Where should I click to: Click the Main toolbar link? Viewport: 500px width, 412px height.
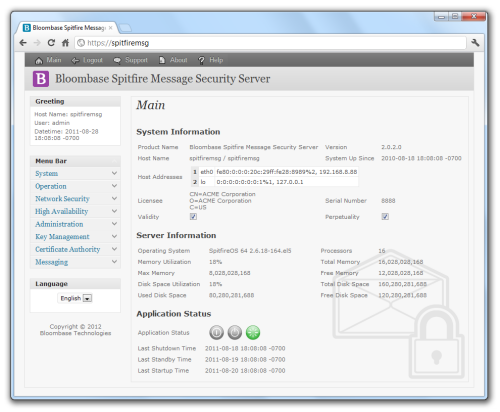(54, 60)
